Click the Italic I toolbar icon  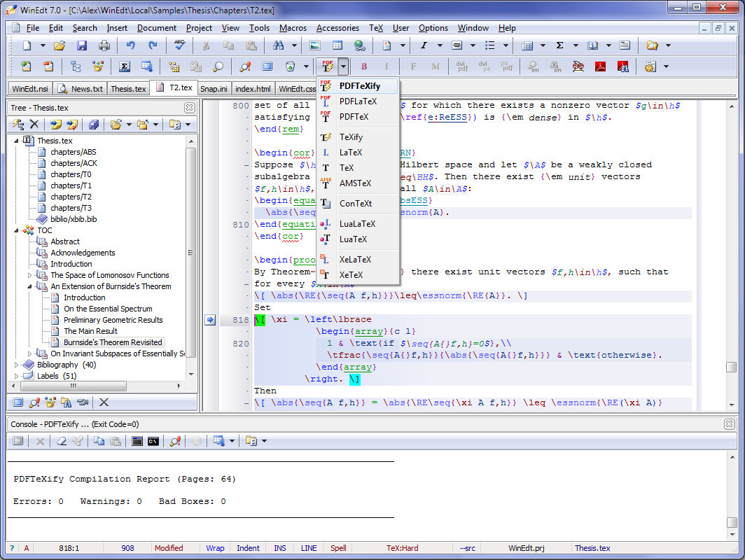pyautogui.click(x=423, y=45)
